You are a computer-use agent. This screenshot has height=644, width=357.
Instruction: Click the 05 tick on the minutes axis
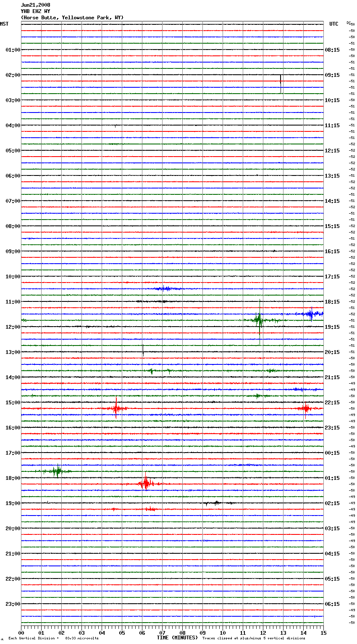(122, 633)
